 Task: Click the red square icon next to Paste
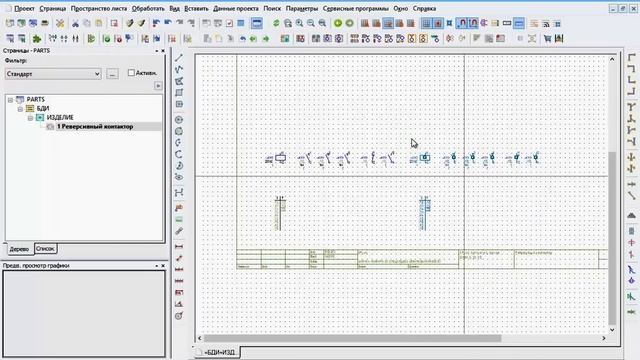click(114, 23)
